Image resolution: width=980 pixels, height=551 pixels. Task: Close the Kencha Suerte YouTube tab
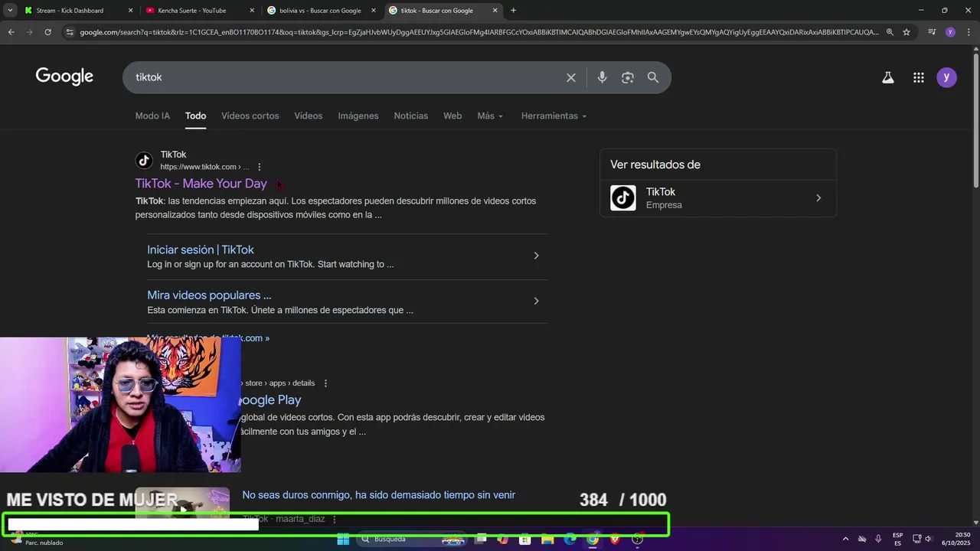(x=252, y=11)
